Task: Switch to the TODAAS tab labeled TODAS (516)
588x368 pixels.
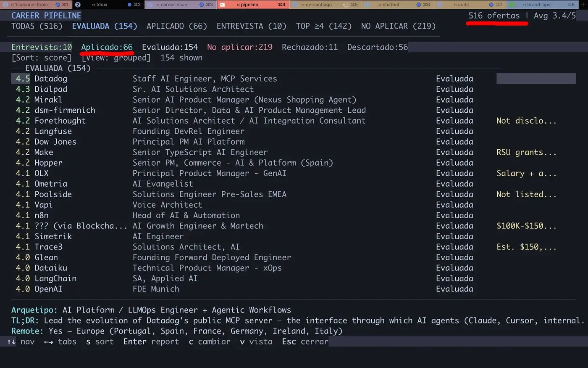Action: tap(37, 26)
